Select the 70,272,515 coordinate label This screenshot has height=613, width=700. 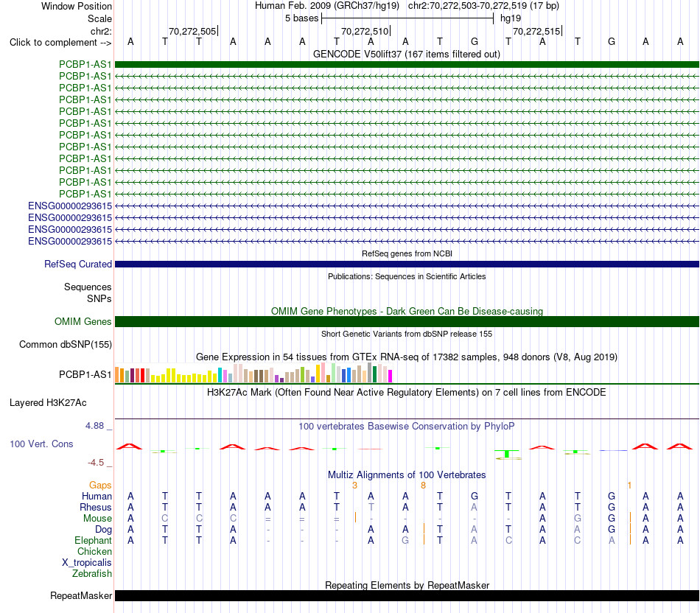coord(536,31)
